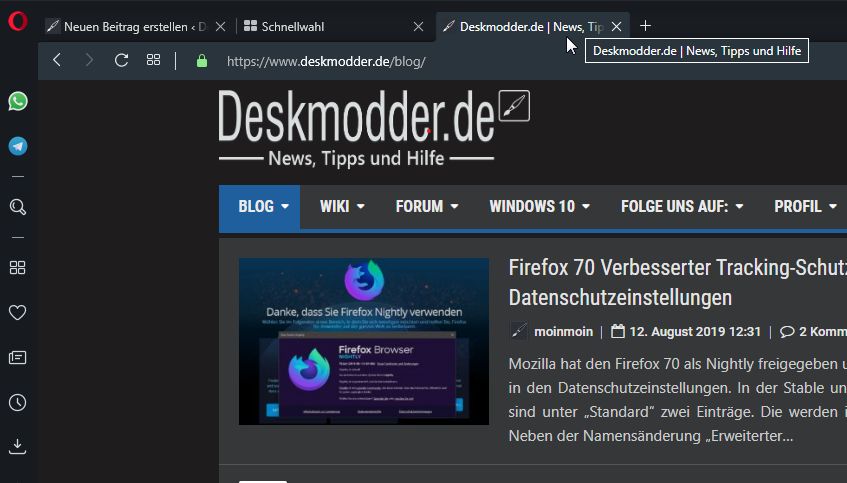Open the Opera main menu logo
This screenshot has height=483, width=847.
tap(18, 22)
